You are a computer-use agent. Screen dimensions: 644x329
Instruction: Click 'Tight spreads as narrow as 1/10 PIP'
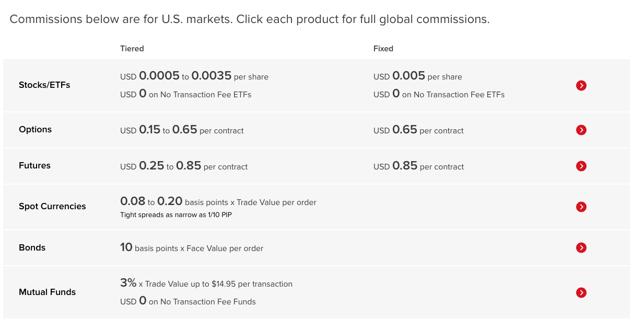click(x=175, y=214)
